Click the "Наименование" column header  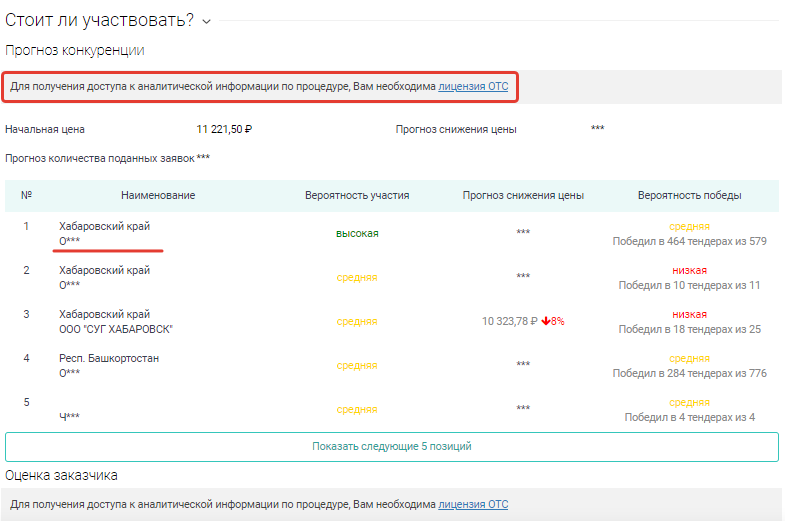pos(158,195)
